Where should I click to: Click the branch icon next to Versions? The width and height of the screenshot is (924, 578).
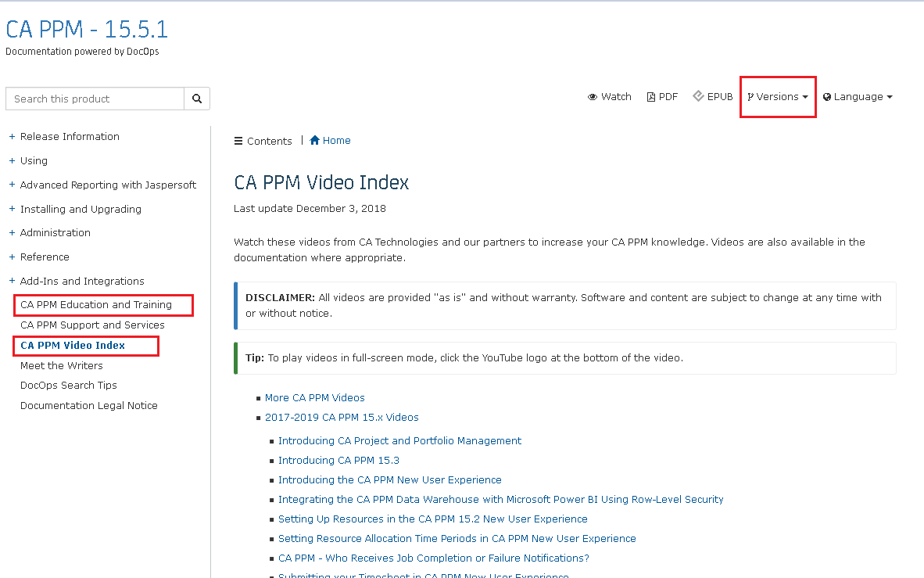click(x=752, y=96)
